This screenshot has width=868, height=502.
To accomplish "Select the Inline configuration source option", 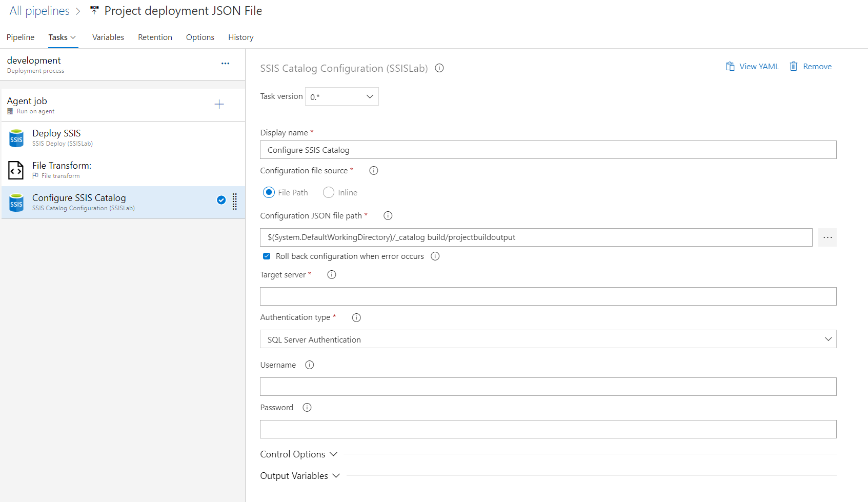I will coord(328,192).
